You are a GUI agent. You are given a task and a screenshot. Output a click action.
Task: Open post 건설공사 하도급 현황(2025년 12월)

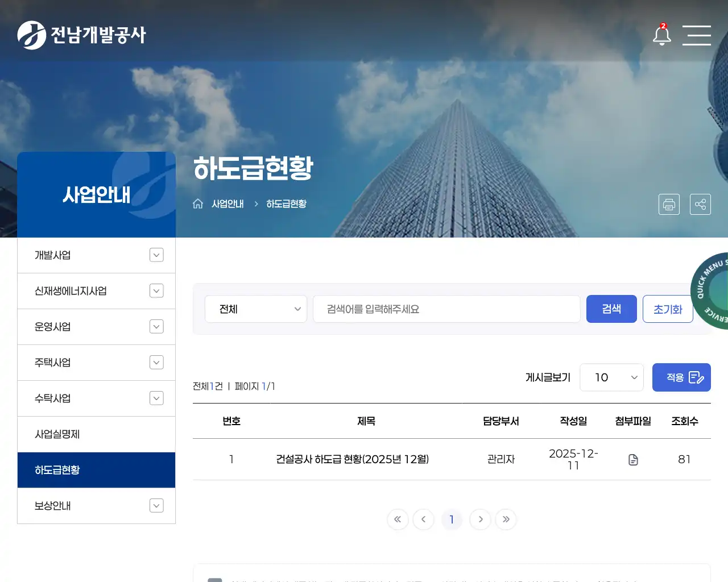click(x=353, y=459)
